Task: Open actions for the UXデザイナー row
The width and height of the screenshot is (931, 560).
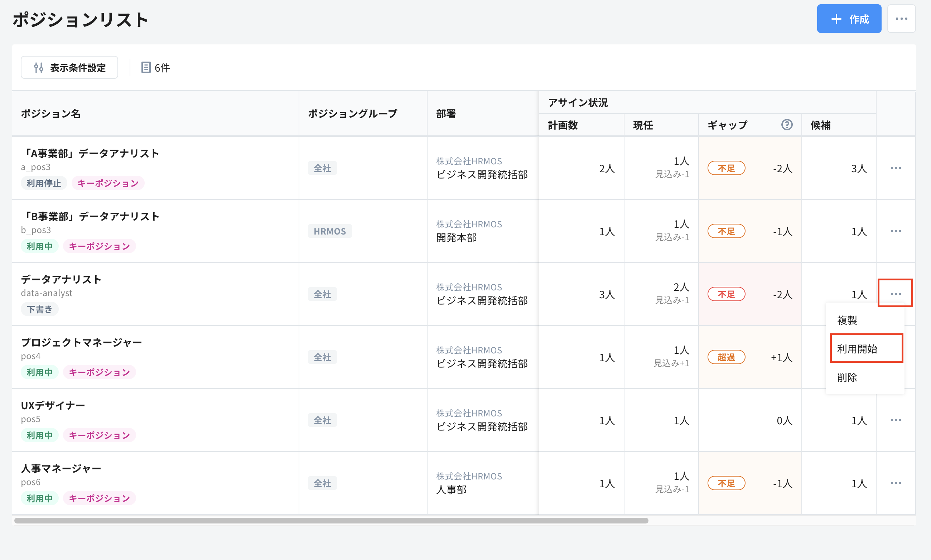Action: (896, 420)
